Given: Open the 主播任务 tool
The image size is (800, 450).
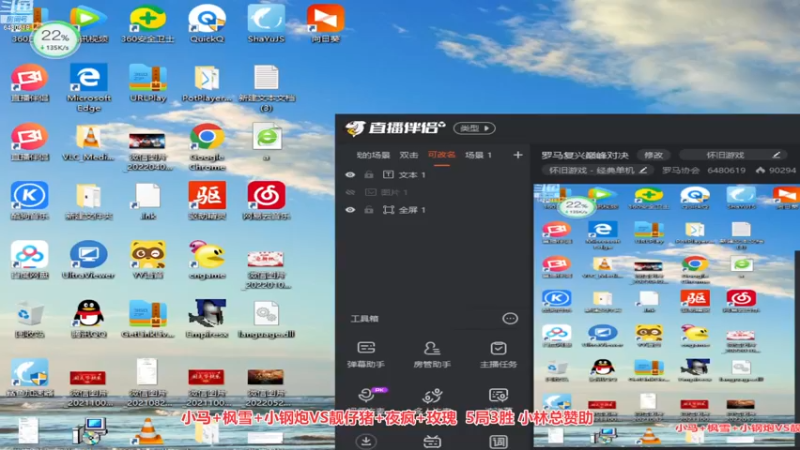Looking at the screenshot, I should coord(498,354).
